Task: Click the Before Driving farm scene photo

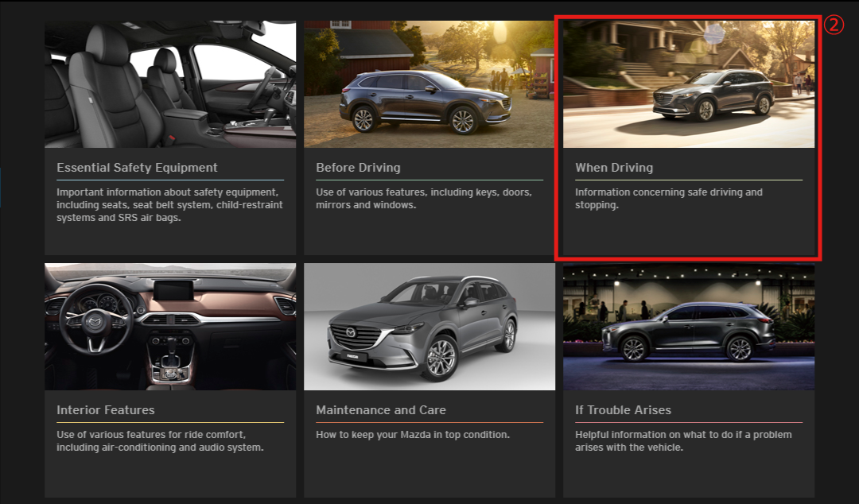Action: point(429,84)
